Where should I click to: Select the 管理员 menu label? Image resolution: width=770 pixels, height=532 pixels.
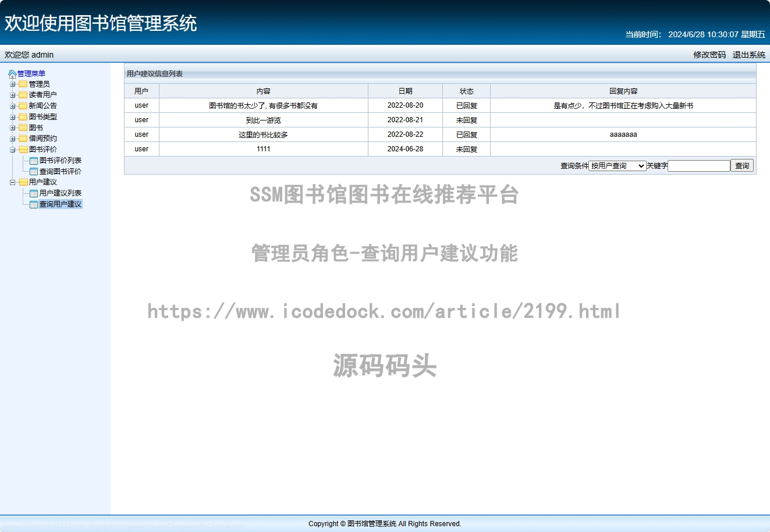tap(40, 84)
